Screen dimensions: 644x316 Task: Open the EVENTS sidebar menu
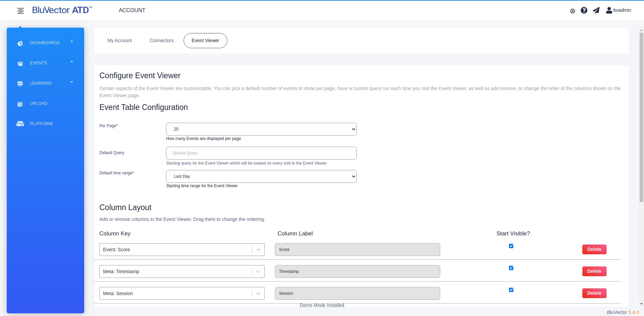38,63
